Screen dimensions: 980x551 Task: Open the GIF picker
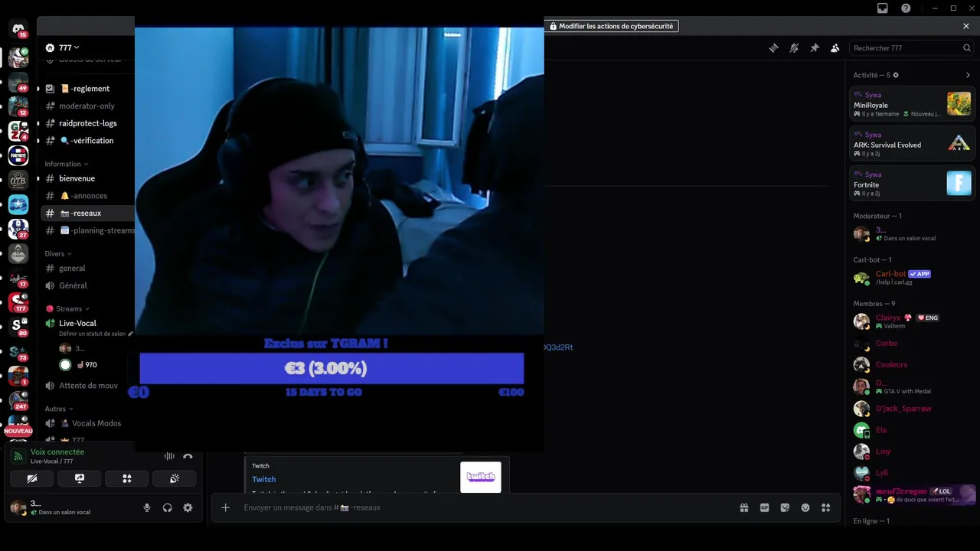pyautogui.click(x=764, y=507)
